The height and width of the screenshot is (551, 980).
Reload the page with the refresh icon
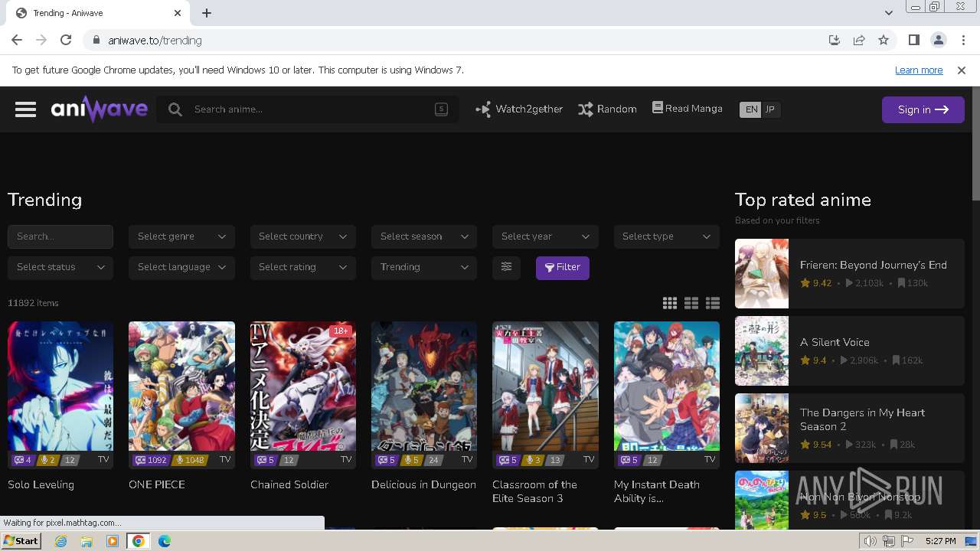pos(66,40)
